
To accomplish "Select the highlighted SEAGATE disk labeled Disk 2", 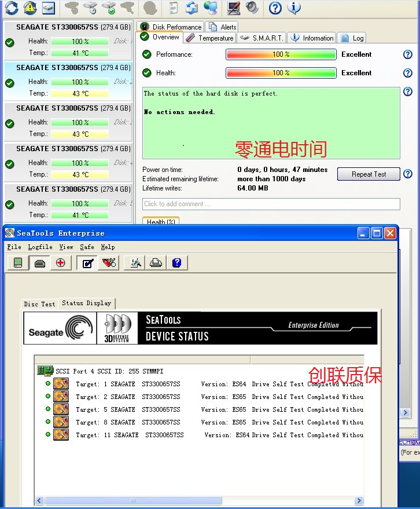I will (x=68, y=81).
